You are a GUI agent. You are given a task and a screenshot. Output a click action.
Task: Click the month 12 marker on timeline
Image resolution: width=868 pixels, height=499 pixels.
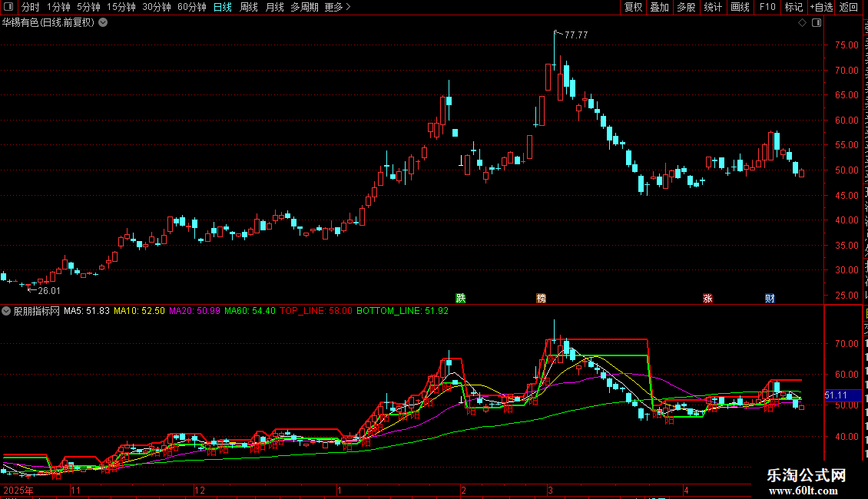tap(200, 490)
